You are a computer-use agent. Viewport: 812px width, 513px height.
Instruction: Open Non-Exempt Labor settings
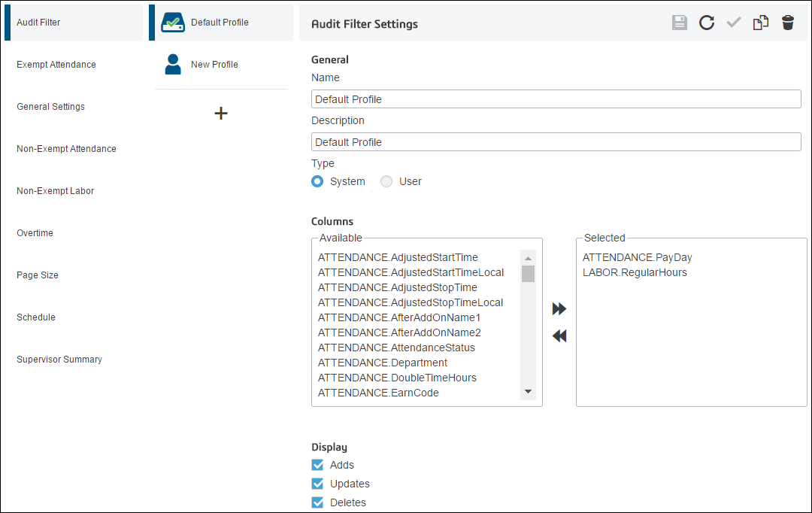point(56,191)
